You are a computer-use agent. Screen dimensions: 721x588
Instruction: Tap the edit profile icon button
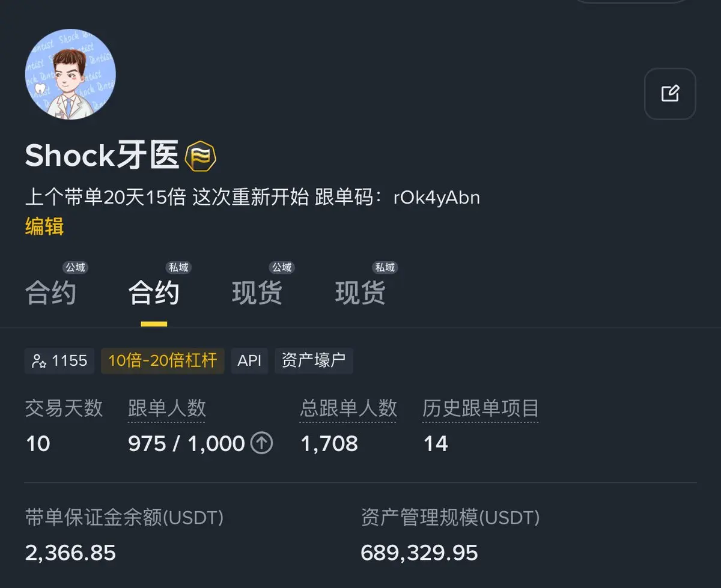coord(670,94)
